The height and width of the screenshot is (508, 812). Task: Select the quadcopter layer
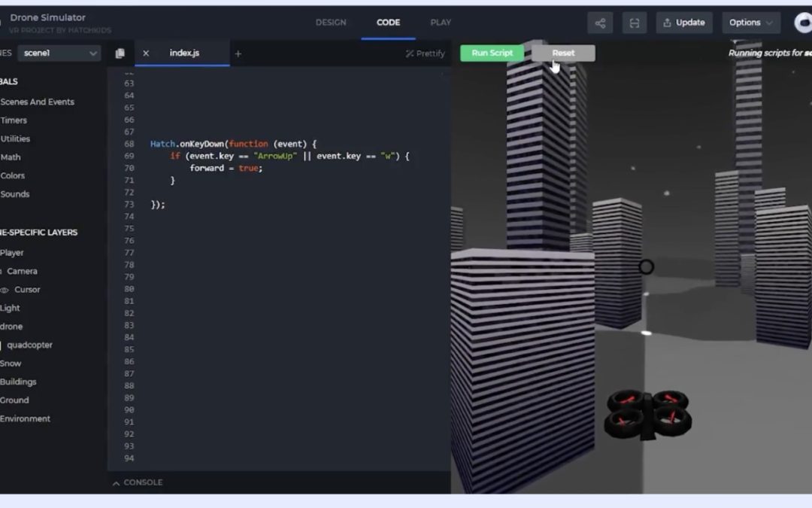click(x=29, y=345)
